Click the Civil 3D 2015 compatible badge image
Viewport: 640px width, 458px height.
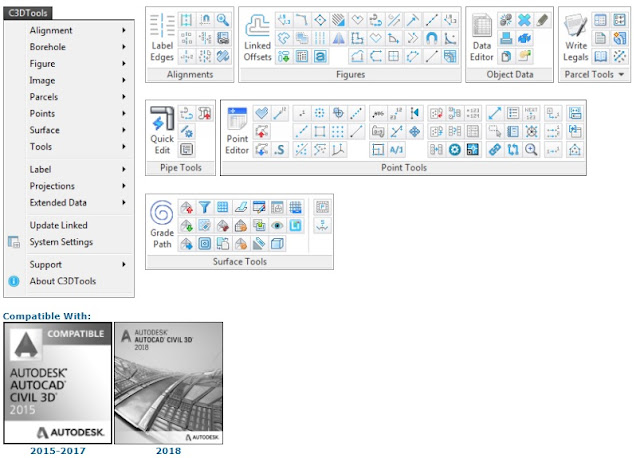[x=58, y=383]
